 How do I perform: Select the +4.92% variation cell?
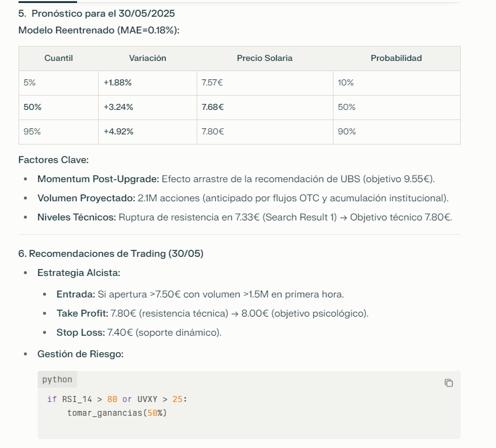coord(148,132)
